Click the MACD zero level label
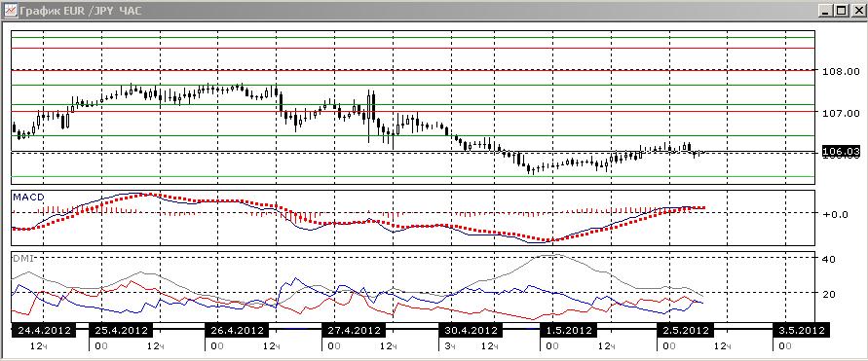This screenshot has width=868, height=361. 835,214
